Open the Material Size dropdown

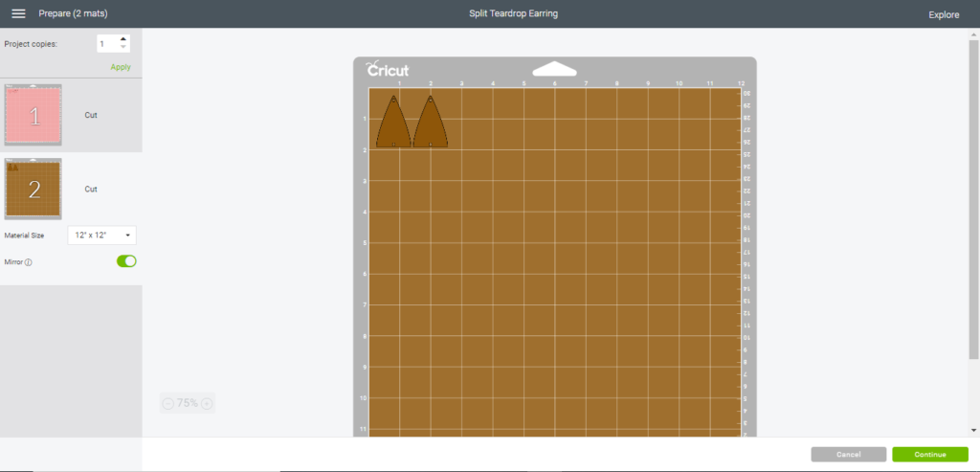click(101, 235)
